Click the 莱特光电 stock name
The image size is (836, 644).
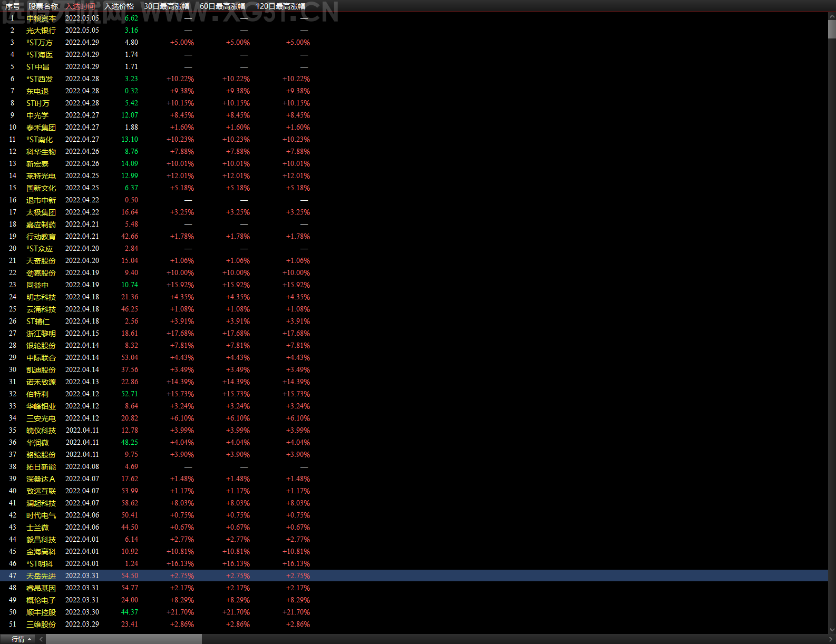(x=41, y=176)
